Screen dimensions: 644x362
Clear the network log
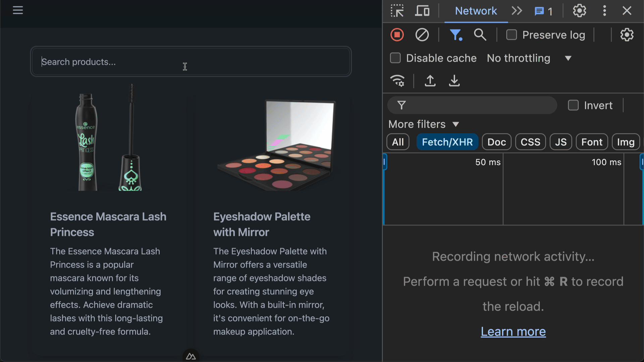click(422, 35)
